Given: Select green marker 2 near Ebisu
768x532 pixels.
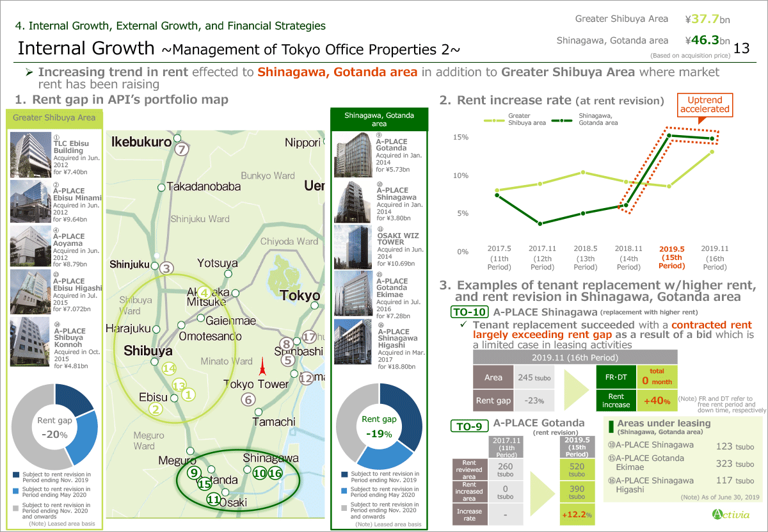Looking at the screenshot, I should (x=154, y=409).
